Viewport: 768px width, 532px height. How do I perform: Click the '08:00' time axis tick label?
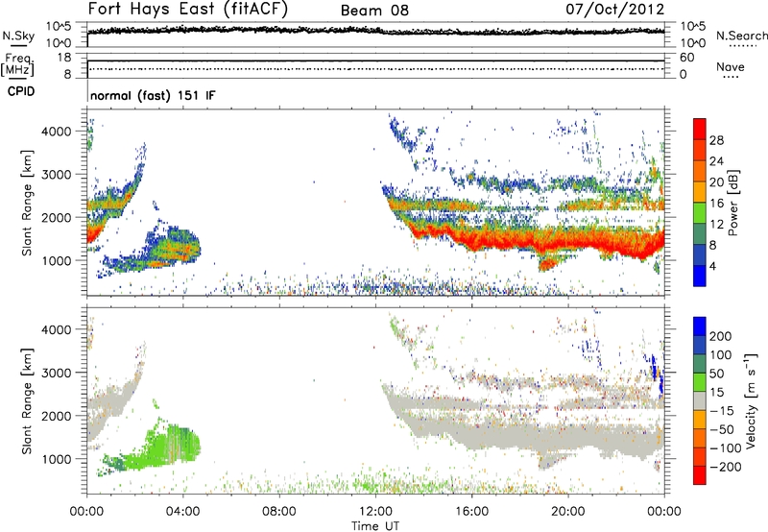[279, 512]
